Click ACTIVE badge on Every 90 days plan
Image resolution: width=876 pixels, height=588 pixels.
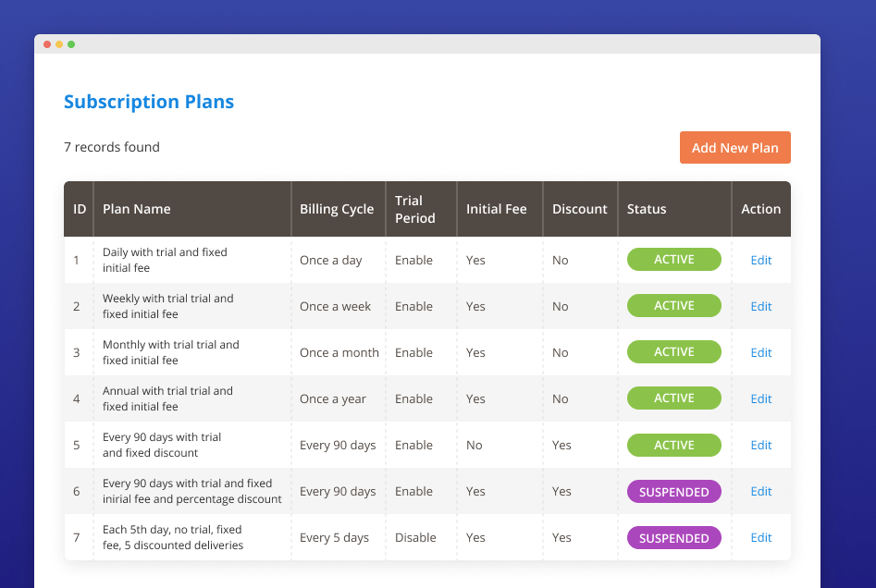673,445
